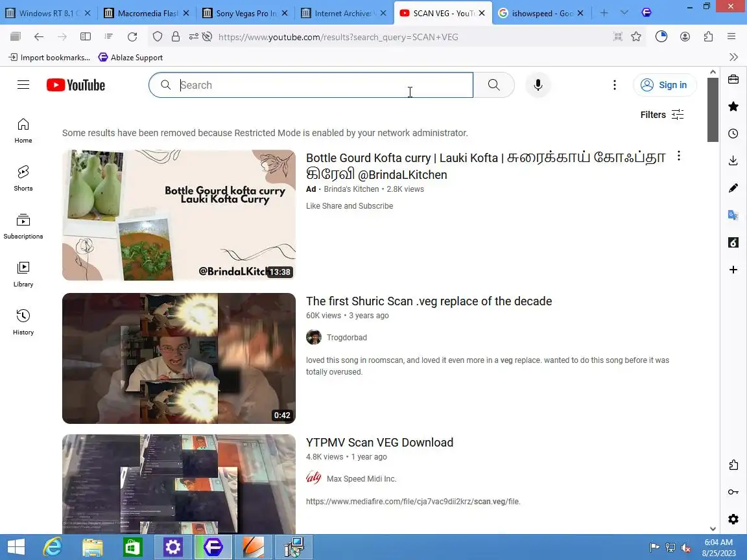Open Import bookmarks link

pos(49,57)
